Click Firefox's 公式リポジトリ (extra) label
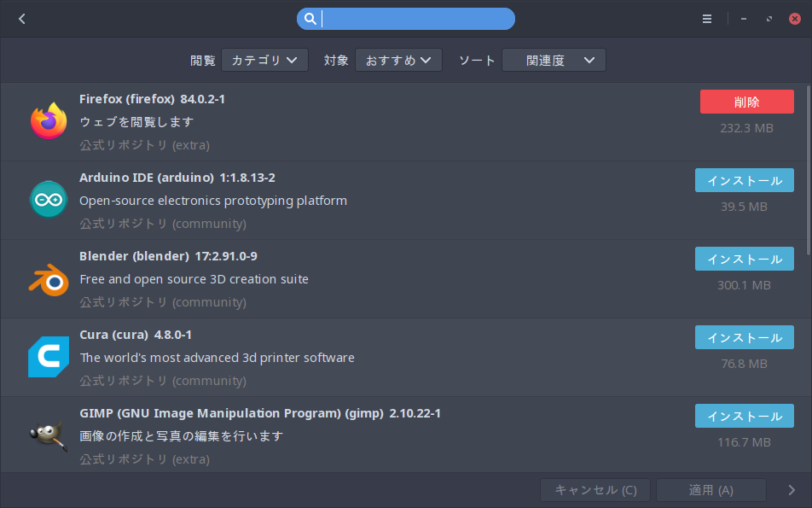This screenshot has height=508, width=812. pyautogui.click(x=144, y=145)
